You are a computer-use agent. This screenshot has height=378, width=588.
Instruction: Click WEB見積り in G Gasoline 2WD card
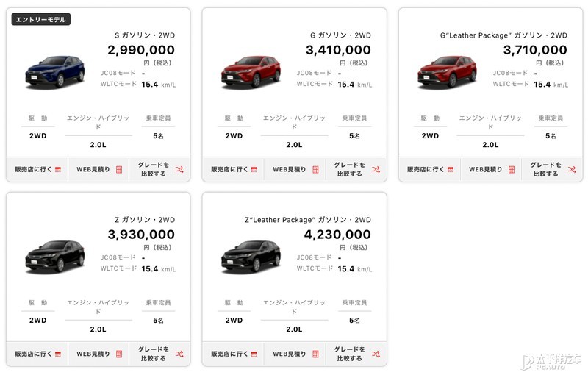(x=289, y=169)
